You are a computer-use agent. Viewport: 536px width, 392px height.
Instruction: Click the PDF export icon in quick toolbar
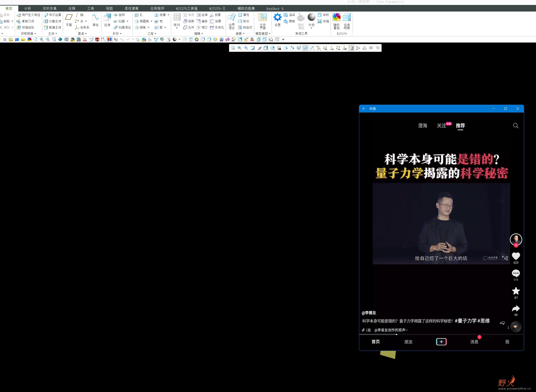[85, 40]
